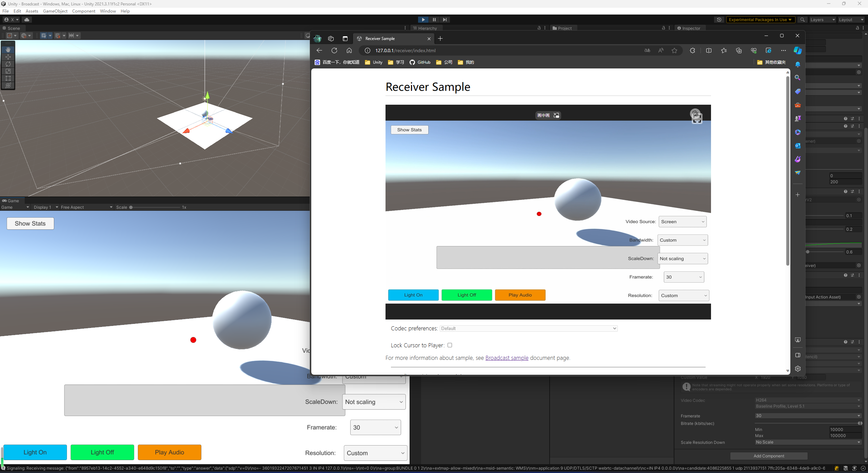Toggle Inspector panel lock icon

(857, 28)
